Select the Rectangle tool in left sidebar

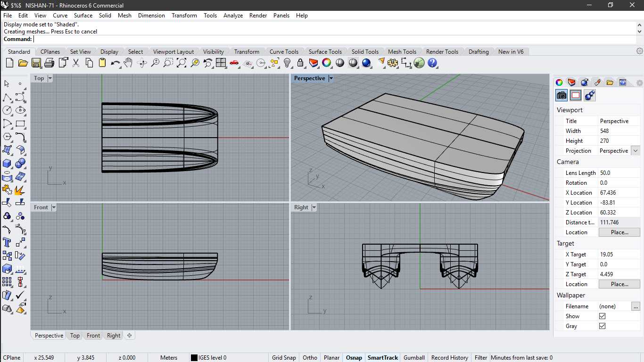(20, 124)
